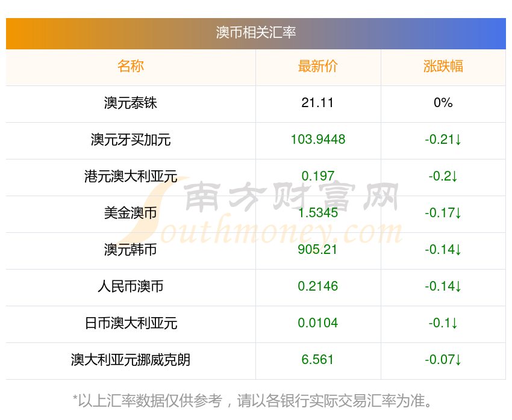Click the -0.14↓ value in 人民币澳币 row
Viewport: 512px width, 420px height.
click(x=443, y=286)
